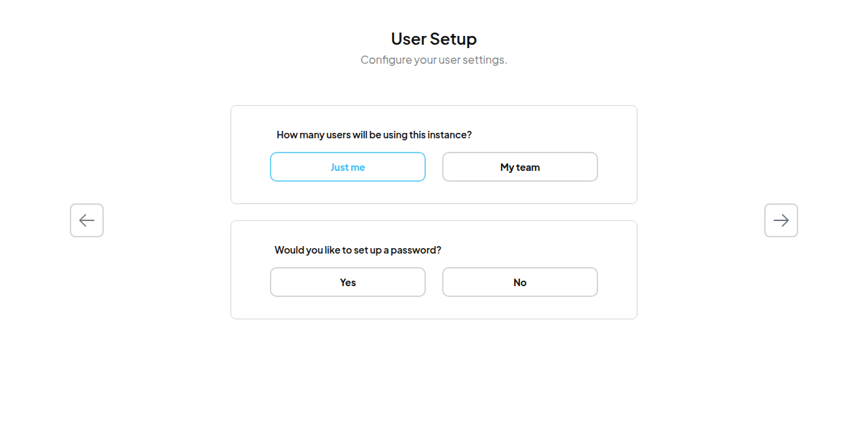The image size is (868, 440).
Task: Click the "Would you like to set up a password?" label
Action: click(x=358, y=250)
